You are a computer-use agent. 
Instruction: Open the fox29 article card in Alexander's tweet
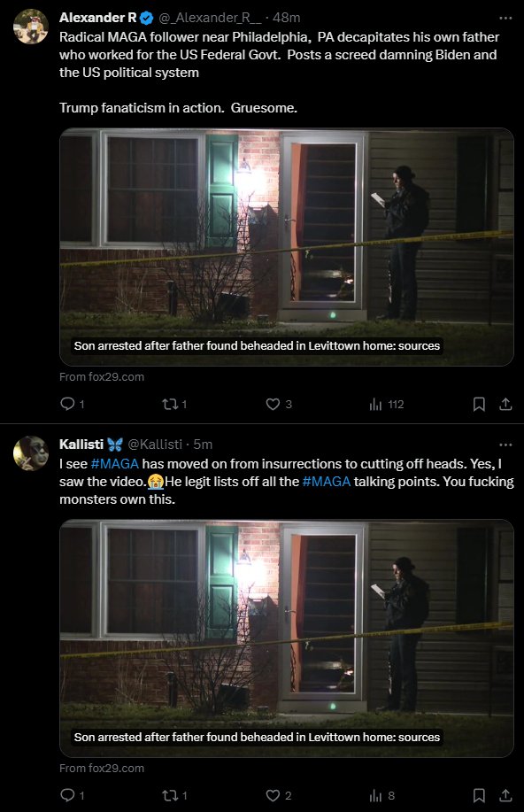pyautogui.click(x=286, y=247)
